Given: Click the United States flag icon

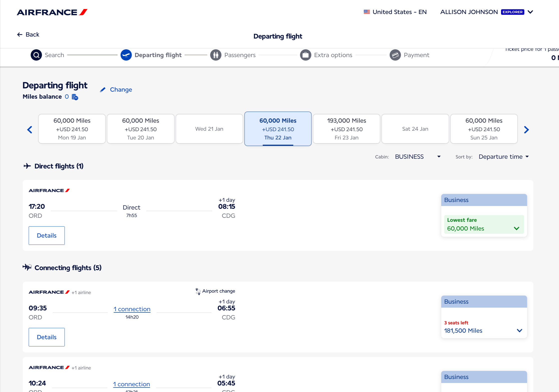Looking at the screenshot, I should click(367, 12).
